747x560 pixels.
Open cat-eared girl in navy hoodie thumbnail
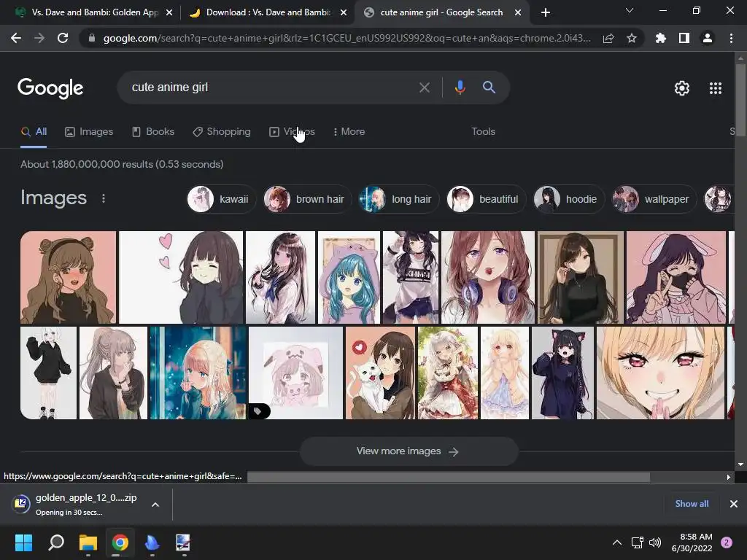(x=562, y=373)
